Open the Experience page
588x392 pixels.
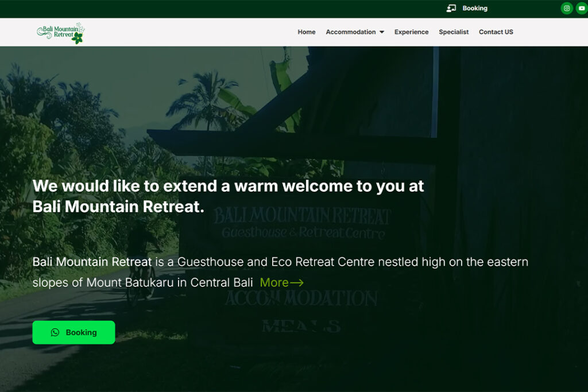(x=411, y=32)
